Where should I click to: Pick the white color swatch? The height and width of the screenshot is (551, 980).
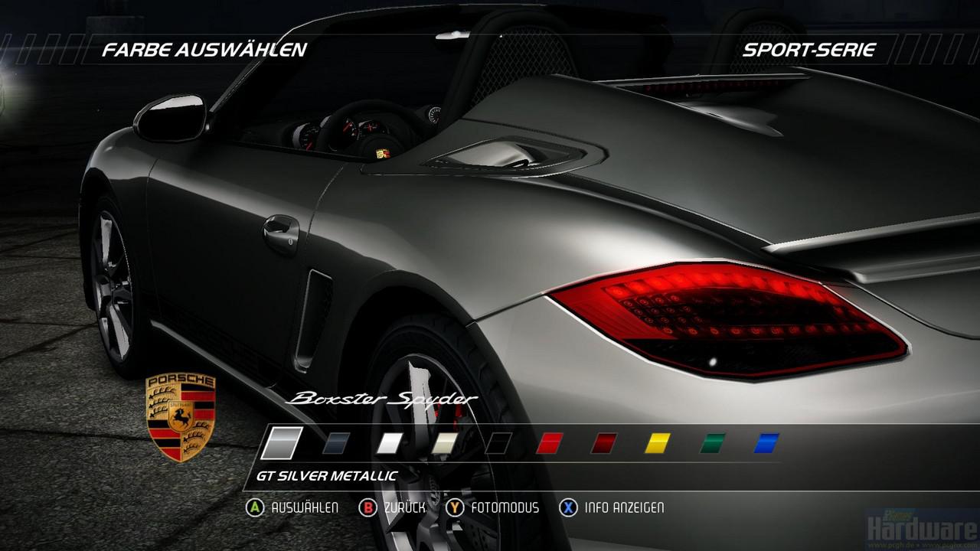pos(390,443)
